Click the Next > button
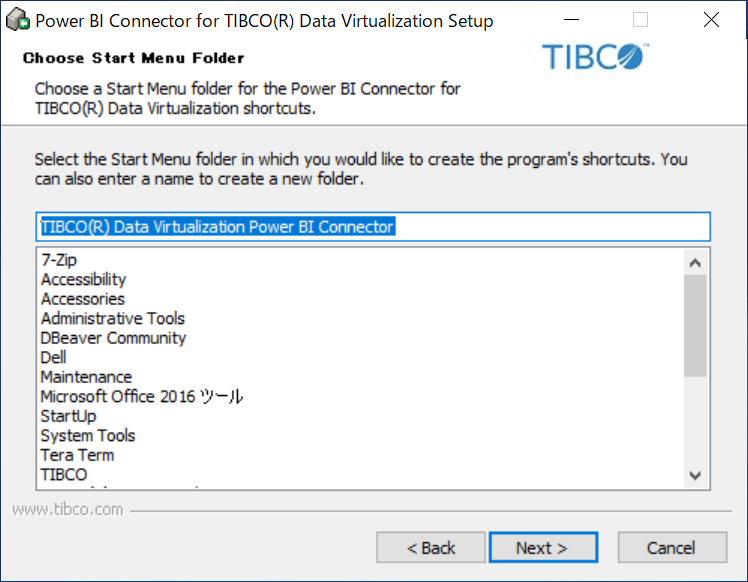Image resolution: width=748 pixels, height=582 pixels. (x=543, y=548)
